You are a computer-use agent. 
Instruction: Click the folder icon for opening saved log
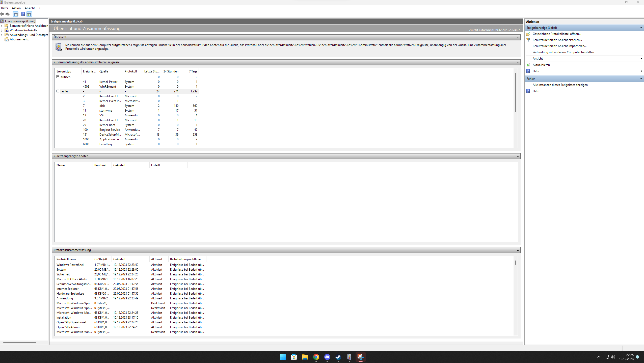tap(528, 34)
